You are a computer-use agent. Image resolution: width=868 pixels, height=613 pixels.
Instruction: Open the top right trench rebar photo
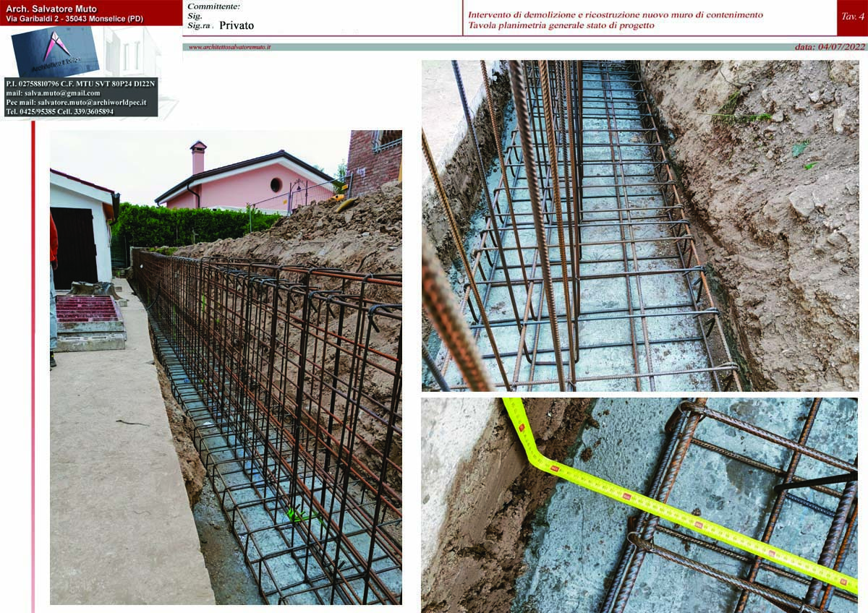[x=640, y=226]
